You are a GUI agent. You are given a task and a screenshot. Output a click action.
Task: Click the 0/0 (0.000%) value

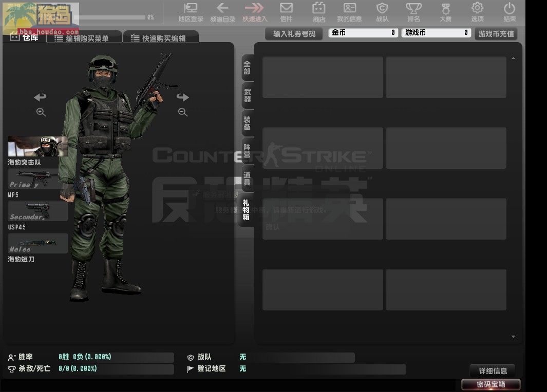[x=78, y=368]
